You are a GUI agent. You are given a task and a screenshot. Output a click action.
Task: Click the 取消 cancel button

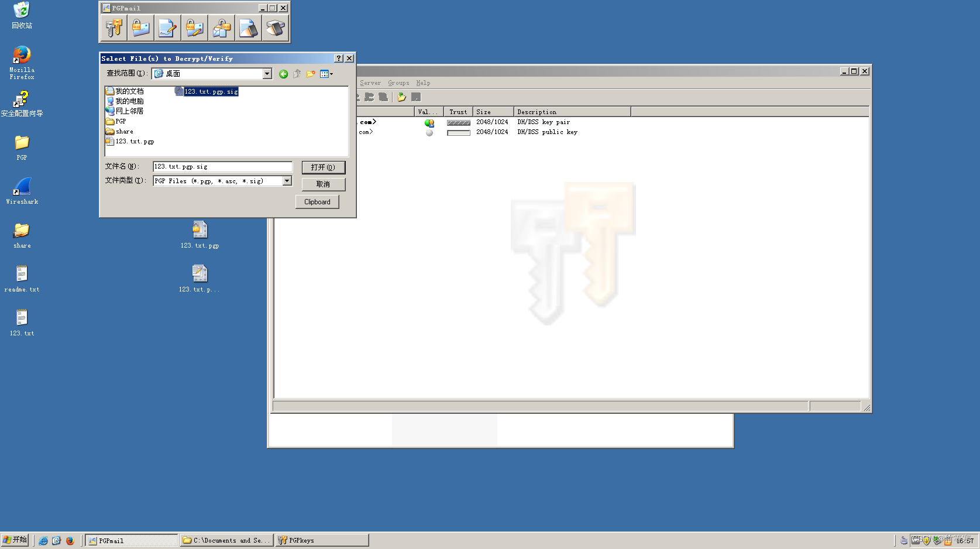point(324,184)
